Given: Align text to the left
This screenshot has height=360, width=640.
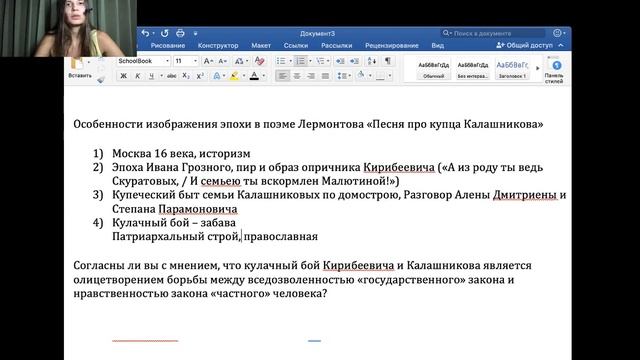Looking at the screenshot, I should tap(282, 76).
